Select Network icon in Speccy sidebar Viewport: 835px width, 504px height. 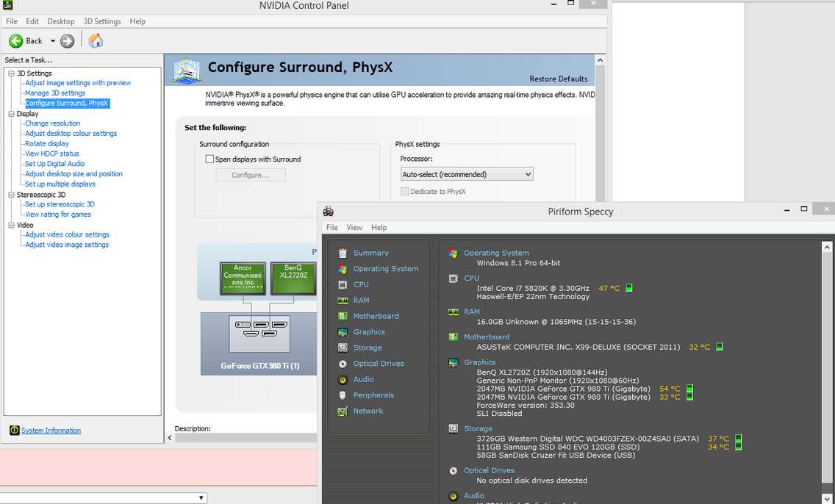click(x=343, y=411)
